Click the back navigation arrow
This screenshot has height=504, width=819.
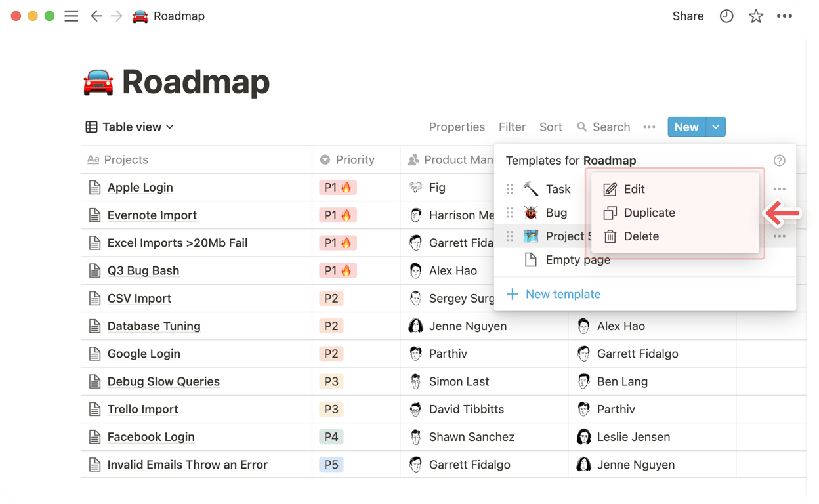96,16
